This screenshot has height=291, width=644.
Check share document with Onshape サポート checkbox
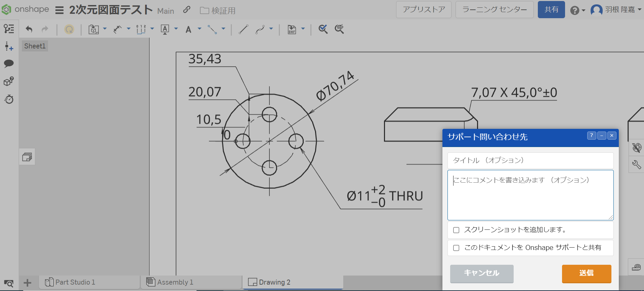(x=456, y=248)
